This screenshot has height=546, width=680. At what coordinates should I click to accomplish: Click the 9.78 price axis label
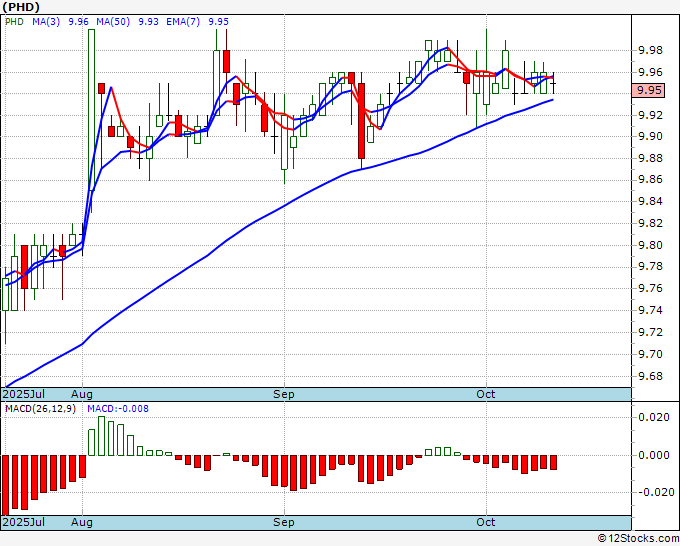tap(651, 266)
